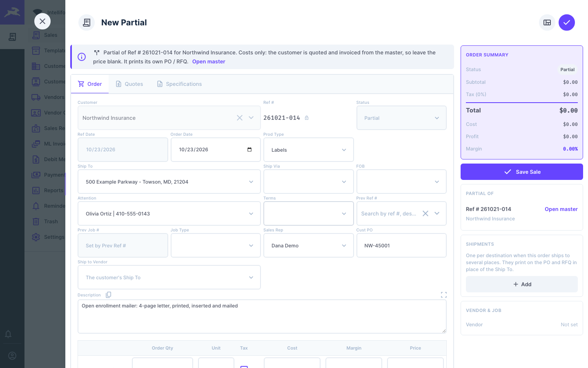Open the Sales Rep Dana Demo dropdown
Screen dimensions: 588x368
(x=309, y=245)
